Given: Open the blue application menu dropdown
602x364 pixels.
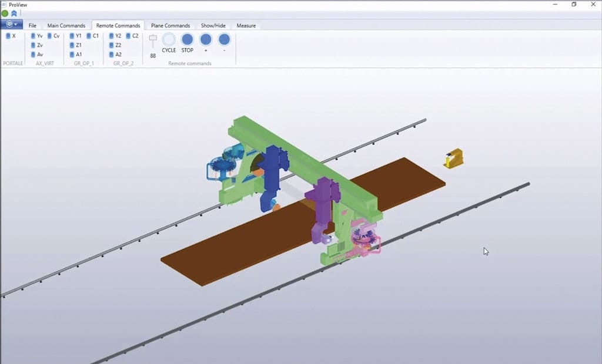Looking at the screenshot, I should pyautogui.click(x=11, y=25).
